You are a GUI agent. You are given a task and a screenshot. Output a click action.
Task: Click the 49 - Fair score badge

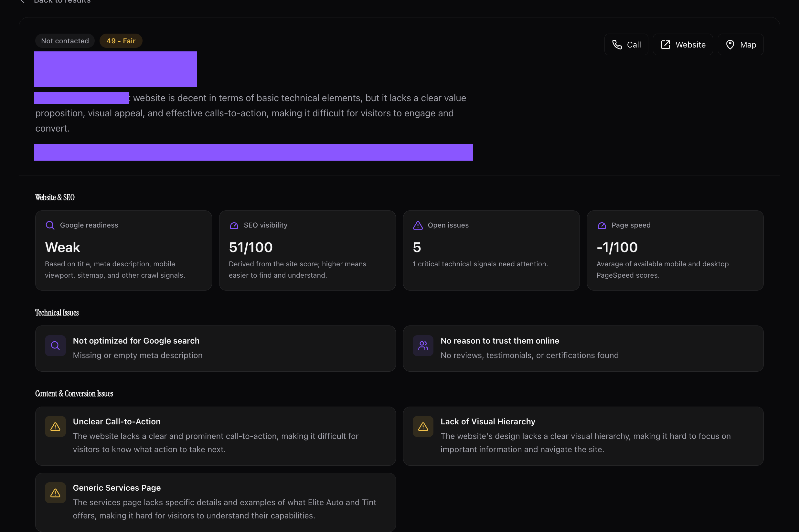[121, 41]
